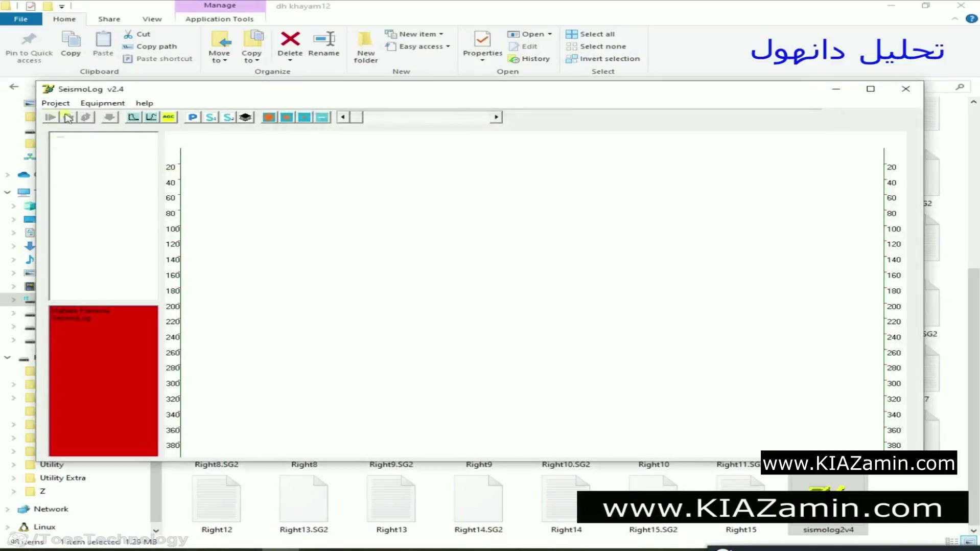Open the Easy access dropdown
This screenshot has height=551, width=980.
point(418,46)
